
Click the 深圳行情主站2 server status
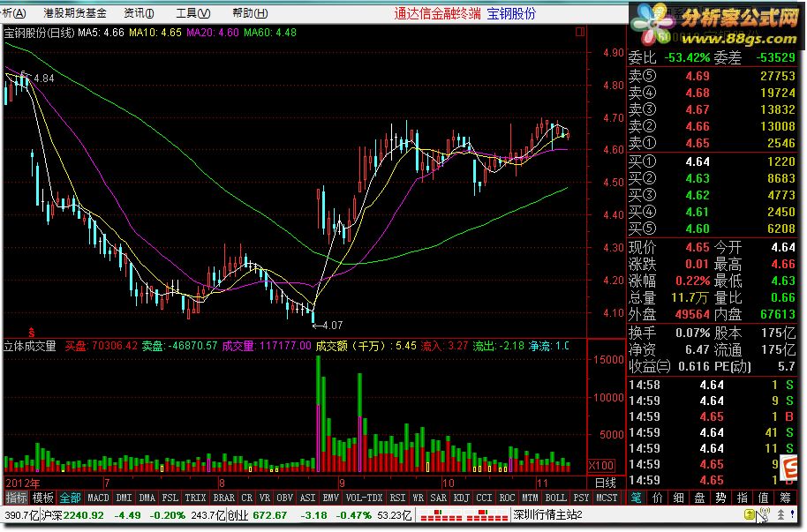coord(547,515)
